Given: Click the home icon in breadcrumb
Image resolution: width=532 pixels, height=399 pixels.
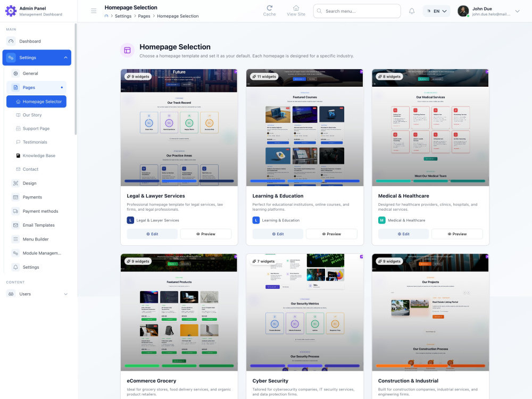Looking at the screenshot, I should [x=106, y=16].
